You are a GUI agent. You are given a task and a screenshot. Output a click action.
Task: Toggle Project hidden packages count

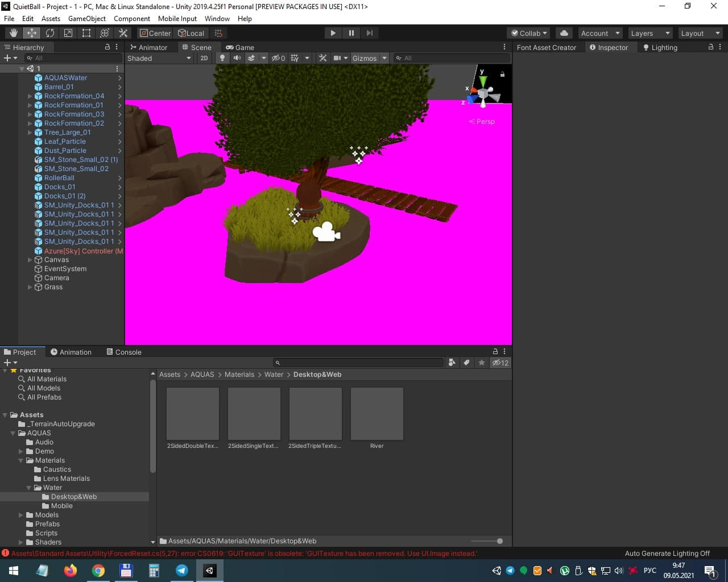(x=500, y=363)
